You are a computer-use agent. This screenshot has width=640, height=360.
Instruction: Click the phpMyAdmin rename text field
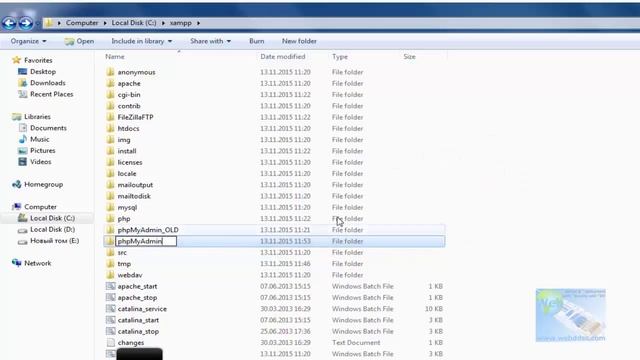[x=146, y=241]
